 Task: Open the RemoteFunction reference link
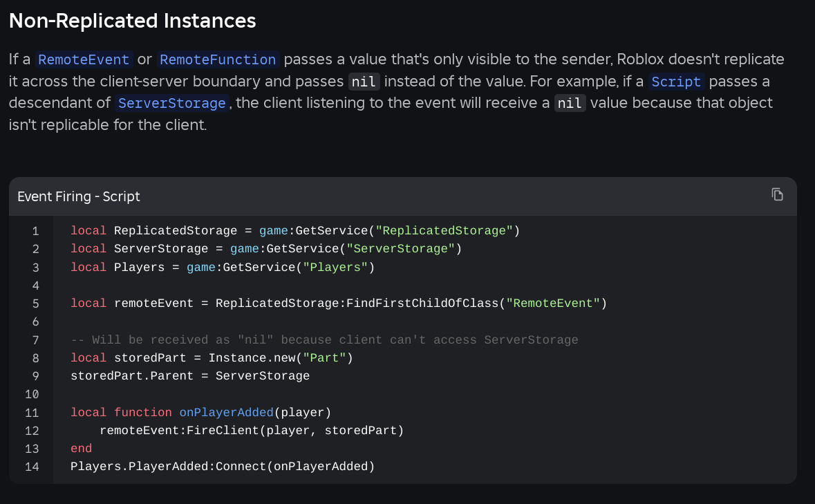pos(218,59)
